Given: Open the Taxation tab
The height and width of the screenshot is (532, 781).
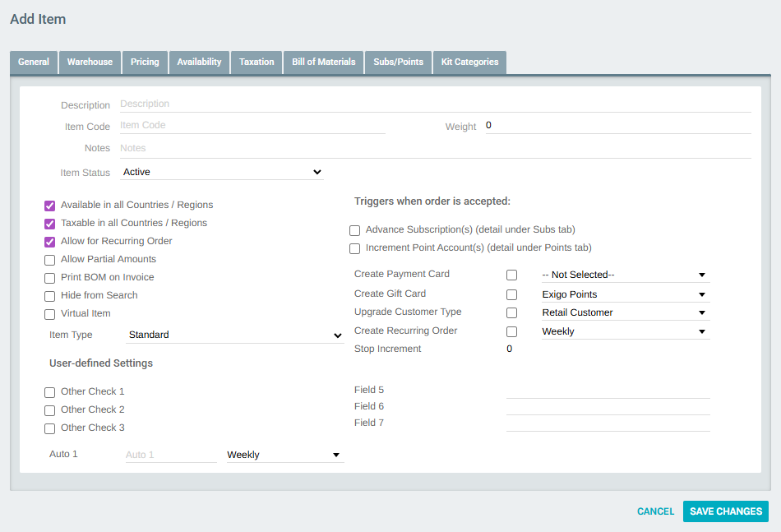Looking at the screenshot, I should [256, 62].
